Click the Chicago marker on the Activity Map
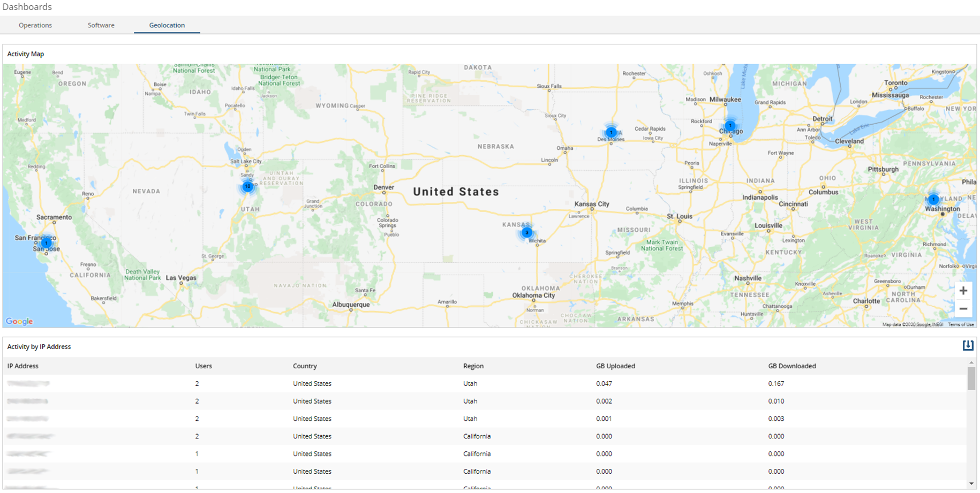 729,125
